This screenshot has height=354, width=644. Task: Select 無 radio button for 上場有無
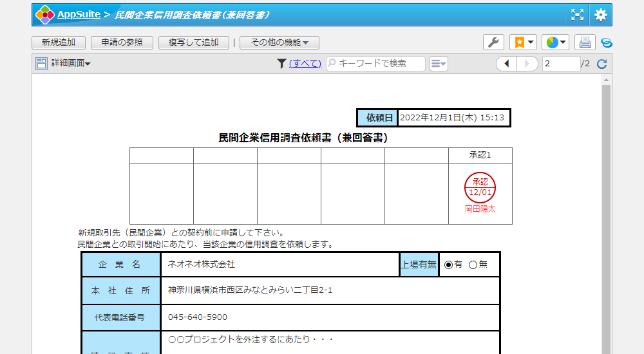473,265
